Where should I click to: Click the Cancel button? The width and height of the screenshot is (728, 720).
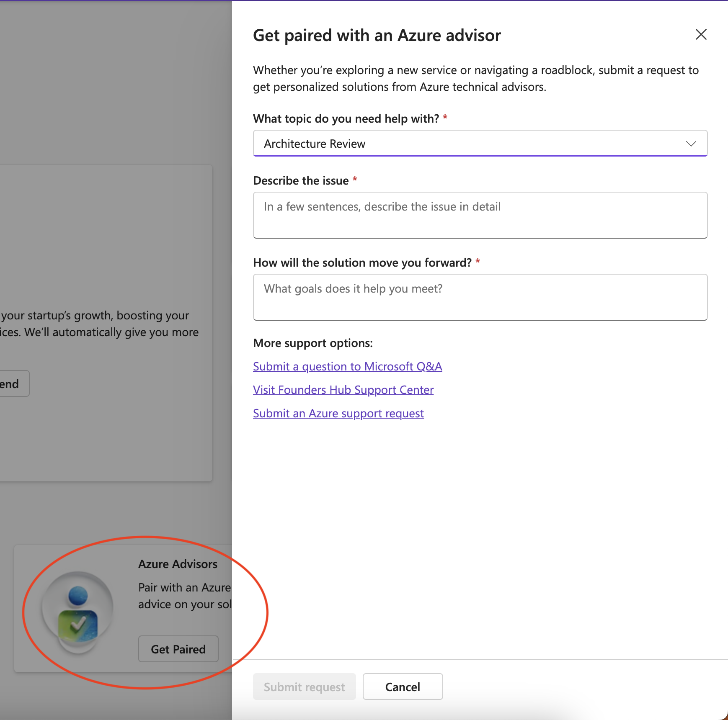coord(403,687)
